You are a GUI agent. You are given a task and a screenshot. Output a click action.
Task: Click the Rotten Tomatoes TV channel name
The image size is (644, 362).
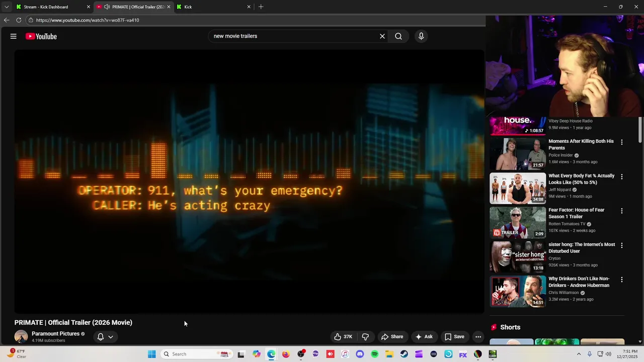[x=567, y=224]
